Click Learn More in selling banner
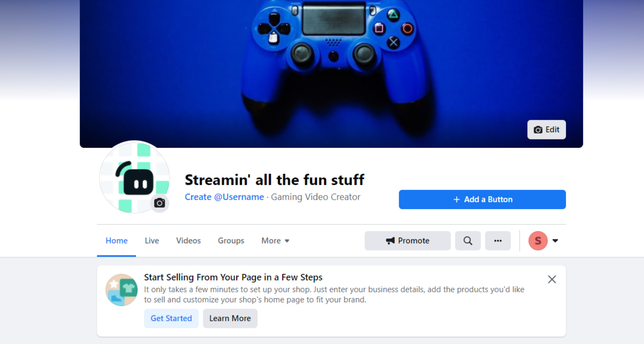644x344 pixels. click(230, 318)
